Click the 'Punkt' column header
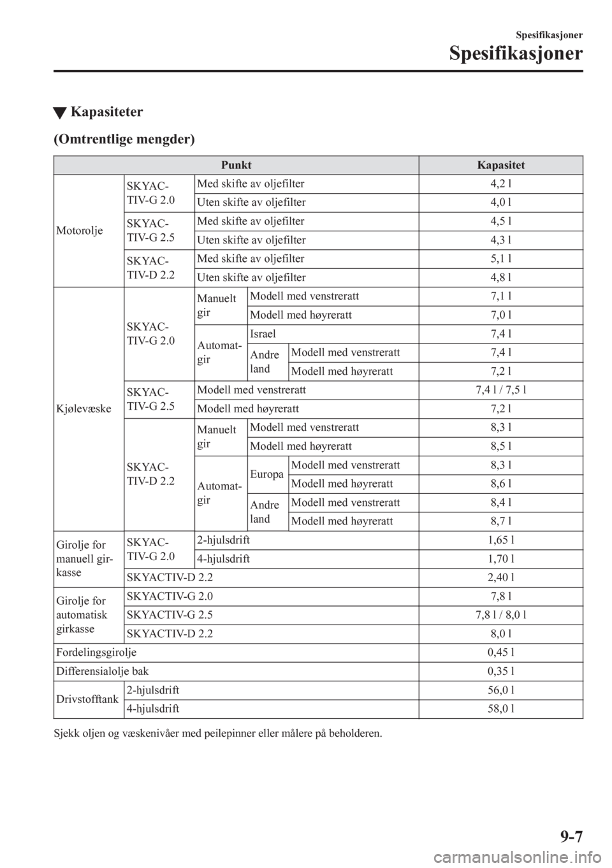Viewport: 612px width, 868px height. tap(237, 165)
